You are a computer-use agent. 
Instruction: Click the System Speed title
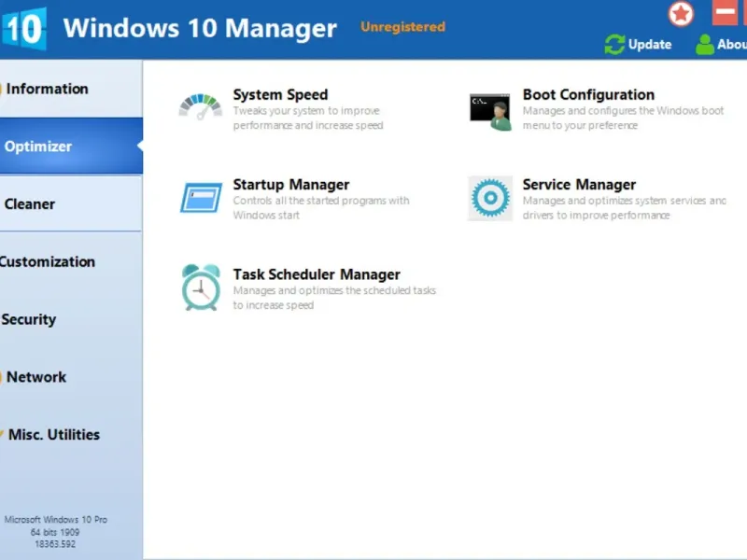(280, 94)
